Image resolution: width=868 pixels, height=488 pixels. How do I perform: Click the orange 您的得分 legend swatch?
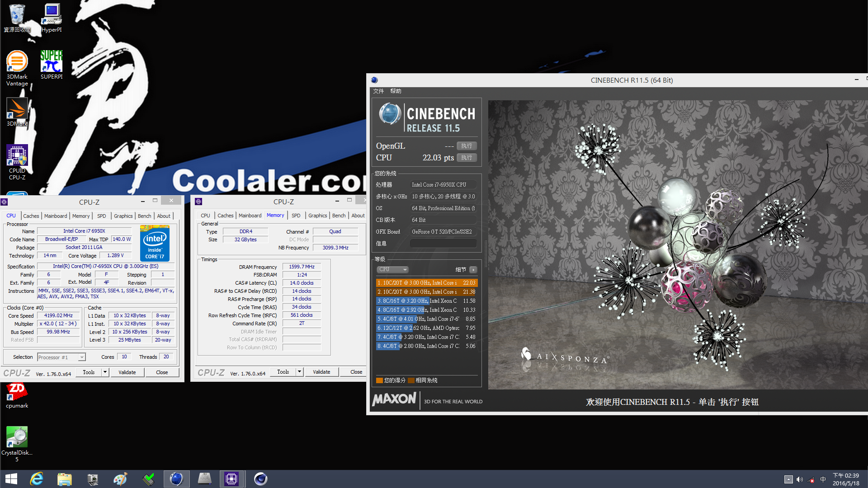click(379, 380)
